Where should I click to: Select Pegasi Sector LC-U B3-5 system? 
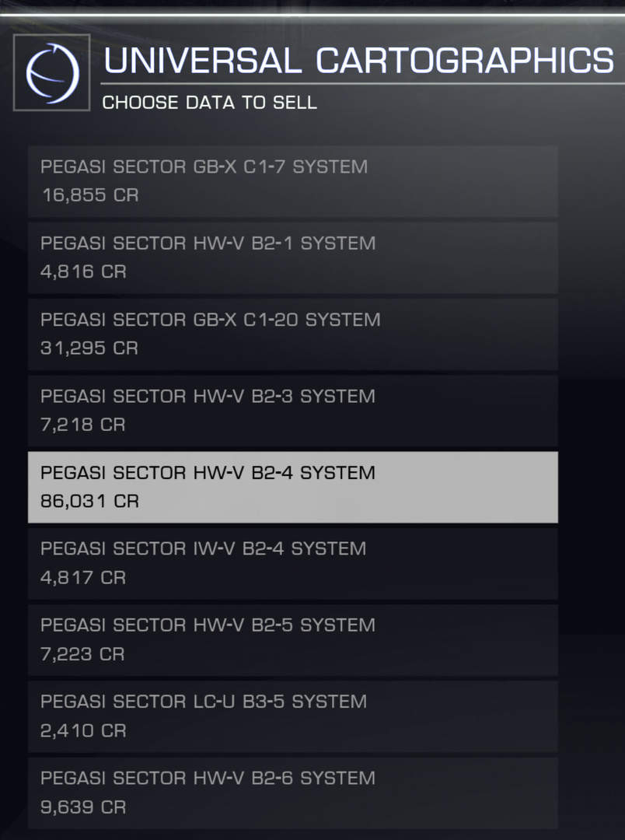(x=293, y=717)
